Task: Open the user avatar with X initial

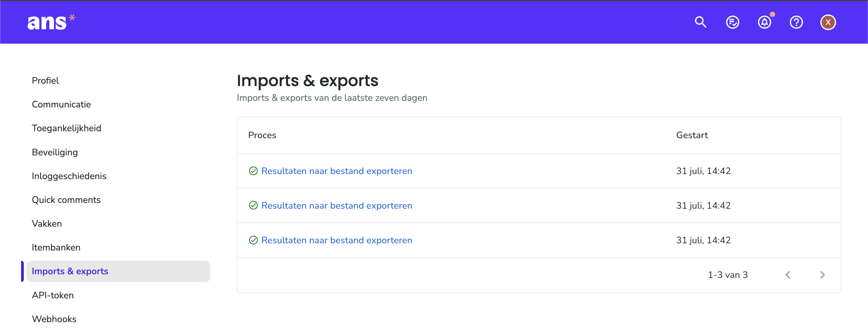Action: pos(828,22)
